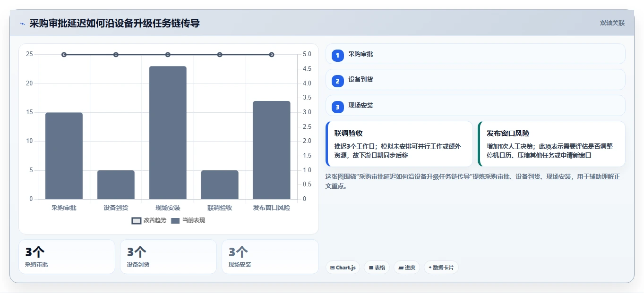Click the left axis value 10
Screen dimensions: 644x293
tap(30, 141)
